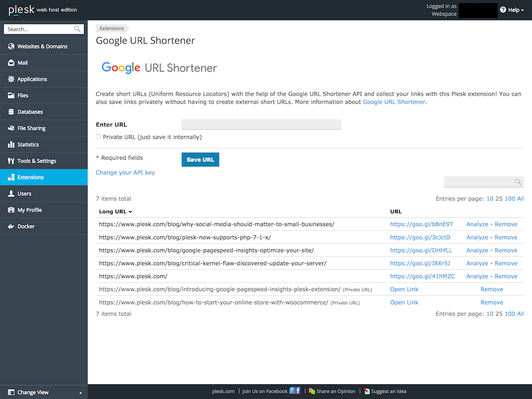This screenshot has width=532, height=399.
Task: Select the https://www.plesk.com/ long URL text
Action: tap(133, 276)
